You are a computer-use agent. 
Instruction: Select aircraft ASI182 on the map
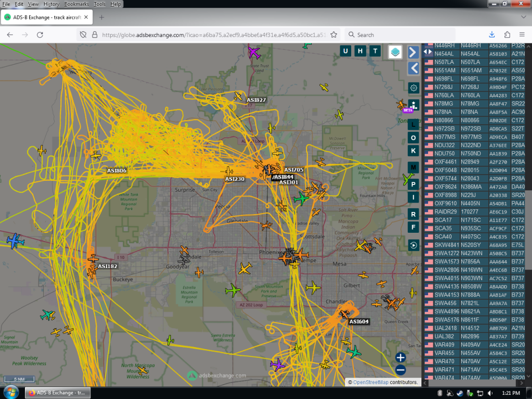[93, 259]
